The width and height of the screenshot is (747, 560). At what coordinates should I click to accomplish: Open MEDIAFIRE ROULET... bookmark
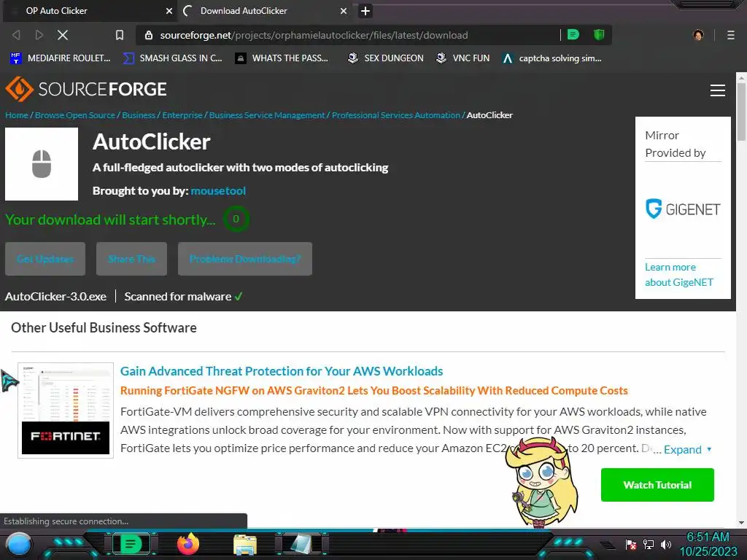[x=61, y=58]
